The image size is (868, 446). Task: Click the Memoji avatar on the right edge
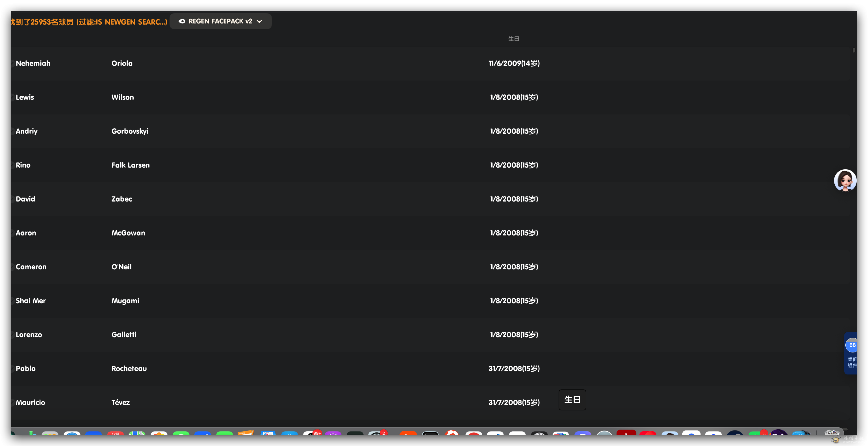tap(846, 180)
